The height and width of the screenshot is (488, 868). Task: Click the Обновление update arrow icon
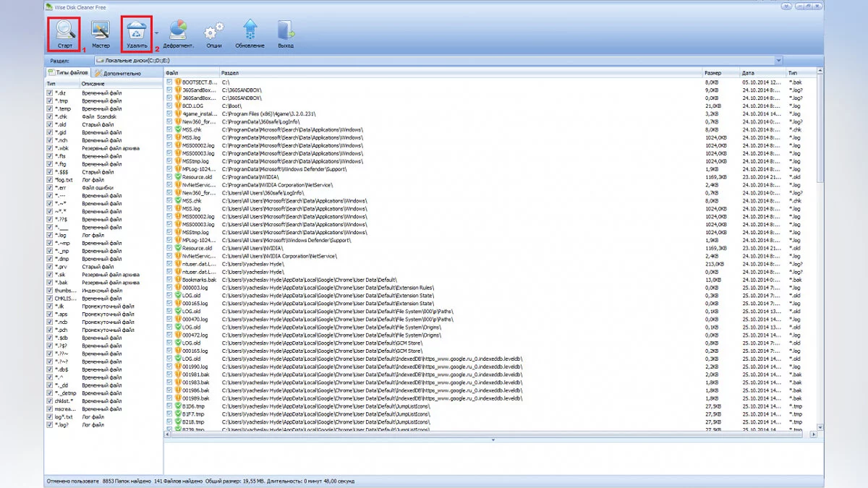click(x=250, y=30)
